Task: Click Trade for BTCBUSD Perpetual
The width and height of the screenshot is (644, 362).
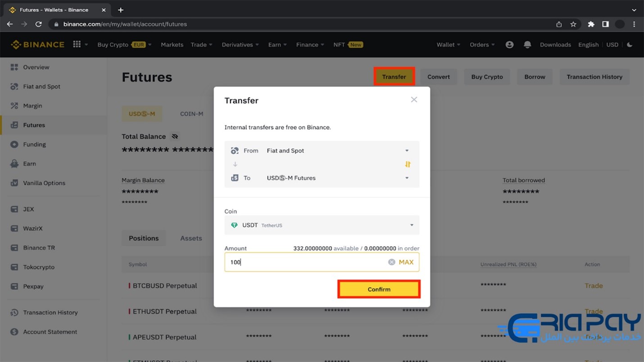Action: [594, 285]
